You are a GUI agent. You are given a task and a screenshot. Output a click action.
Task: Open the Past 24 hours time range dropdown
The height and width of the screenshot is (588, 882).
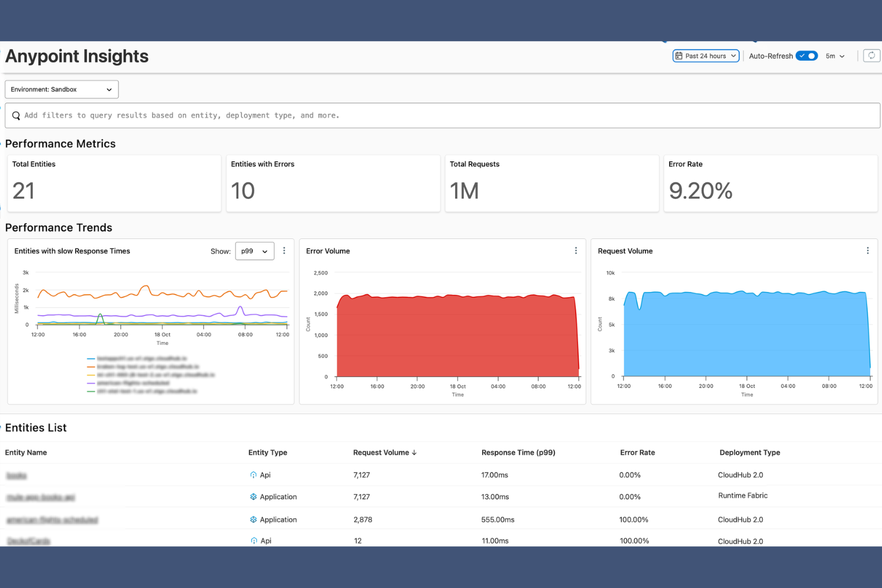706,56
